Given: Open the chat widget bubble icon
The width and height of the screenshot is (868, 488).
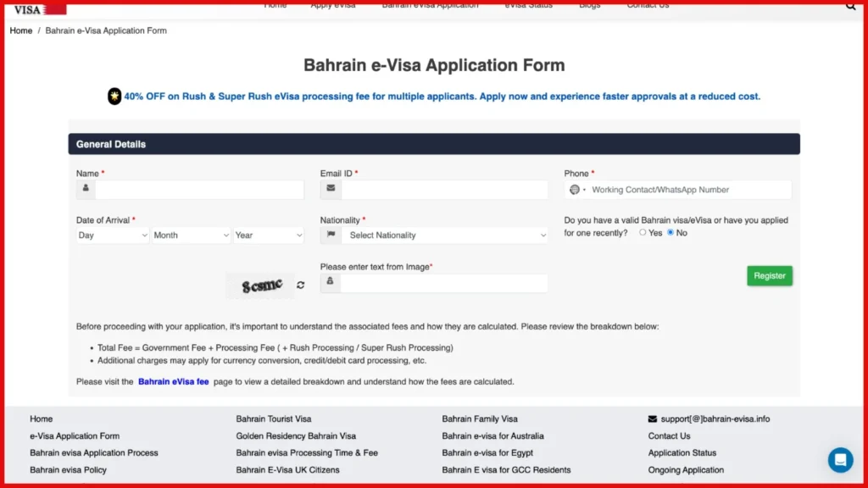Looking at the screenshot, I should [840, 460].
